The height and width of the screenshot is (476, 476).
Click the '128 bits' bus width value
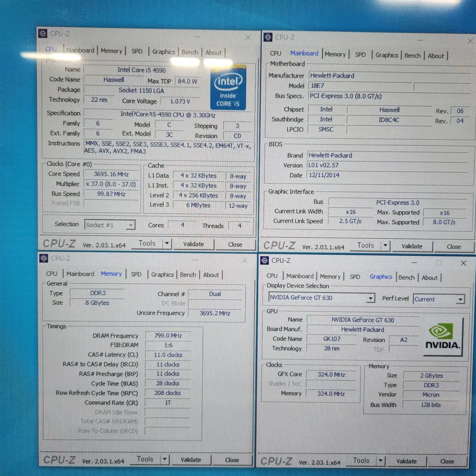click(431, 405)
